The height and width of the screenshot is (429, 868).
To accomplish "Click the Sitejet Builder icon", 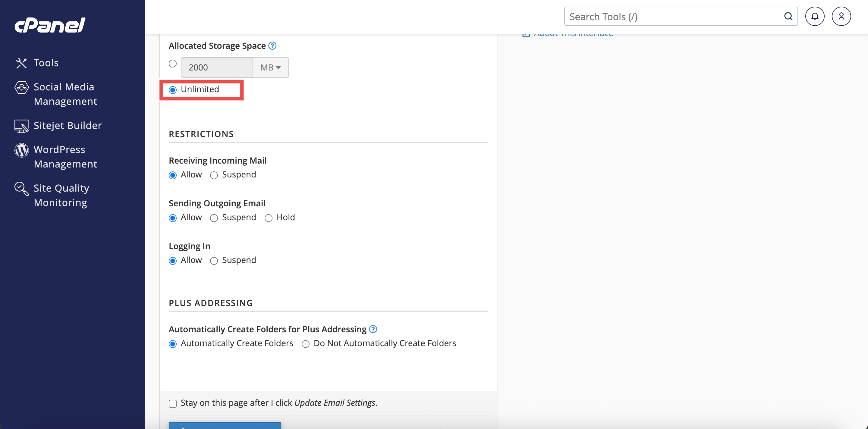I will (21, 126).
